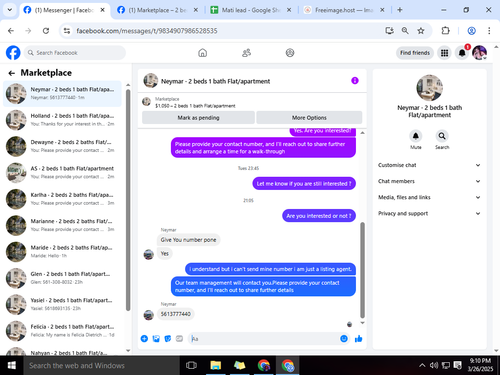500x375 pixels.
Task: Open the AS 2 beds 1 bath conversation
Action: pos(62,172)
